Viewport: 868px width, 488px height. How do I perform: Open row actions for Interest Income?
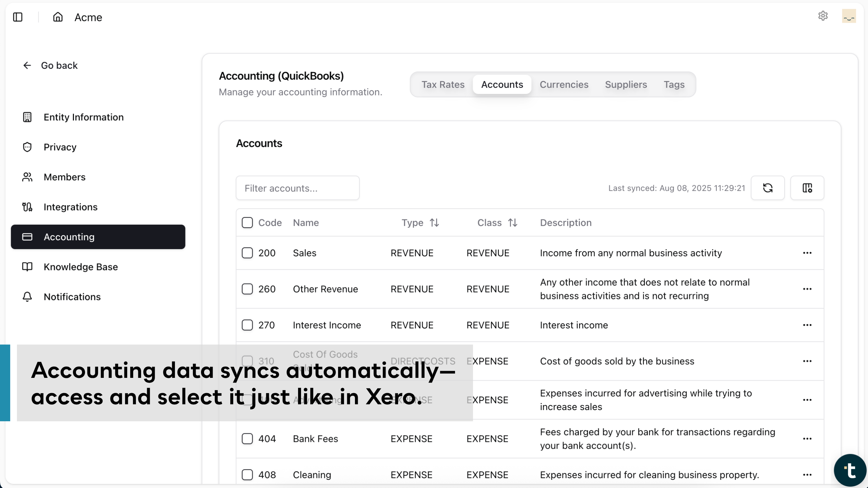point(807,325)
